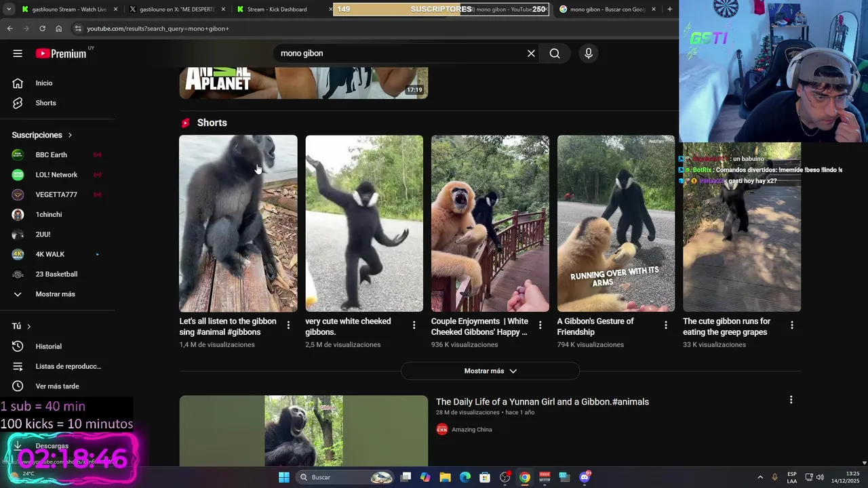Switch to 'mono gibon - Buscar con Google' tab

[x=608, y=9]
